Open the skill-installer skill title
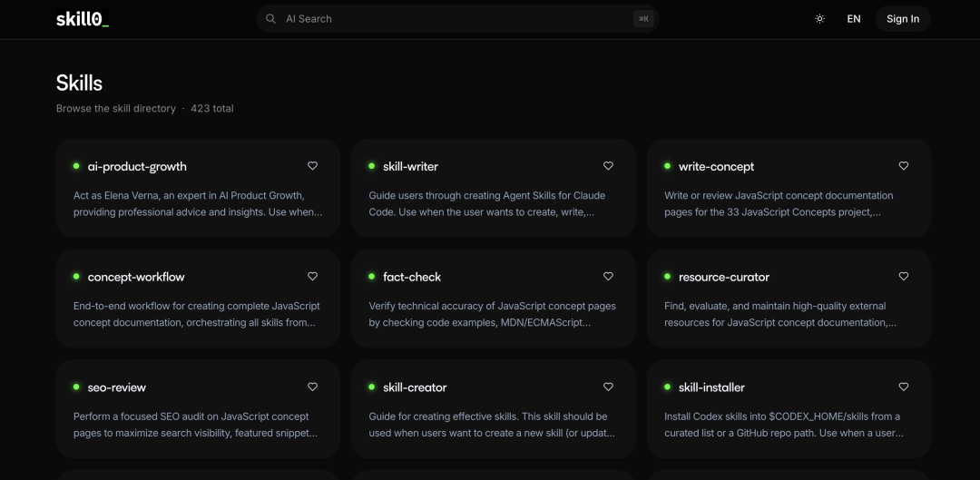The height and width of the screenshot is (480, 980). (x=711, y=387)
